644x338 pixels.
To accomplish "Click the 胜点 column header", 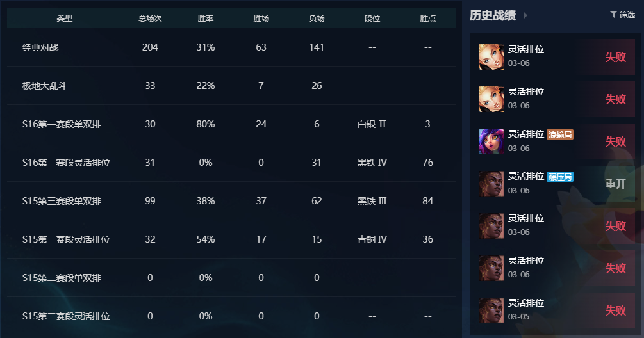I will click(427, 19).
